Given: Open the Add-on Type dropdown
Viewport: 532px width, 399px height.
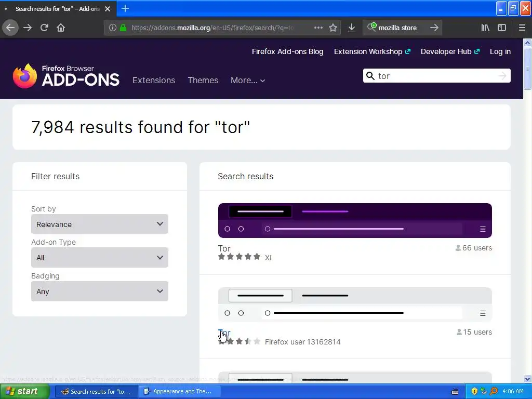Looking at the screenshot, I should coord(99,258).
